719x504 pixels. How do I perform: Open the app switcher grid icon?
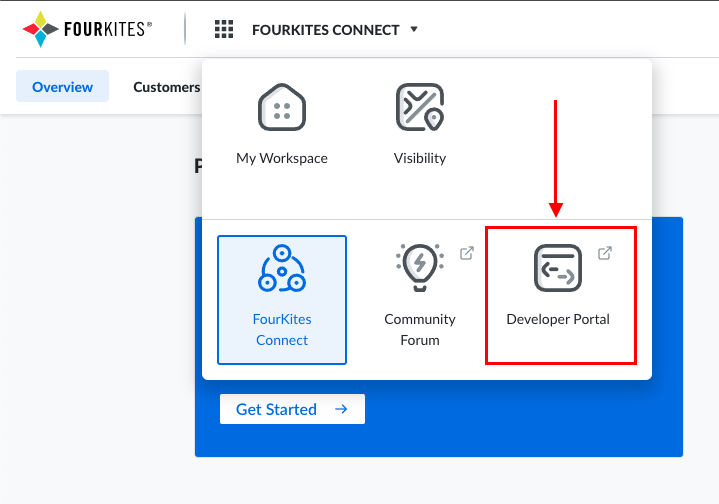click(x=224, y=29)
